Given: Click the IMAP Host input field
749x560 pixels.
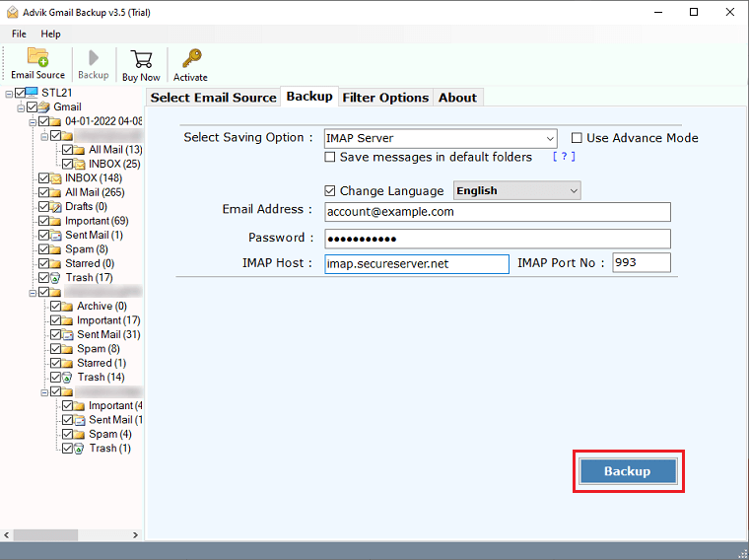Looking at the screenshot, I should 417,264.
